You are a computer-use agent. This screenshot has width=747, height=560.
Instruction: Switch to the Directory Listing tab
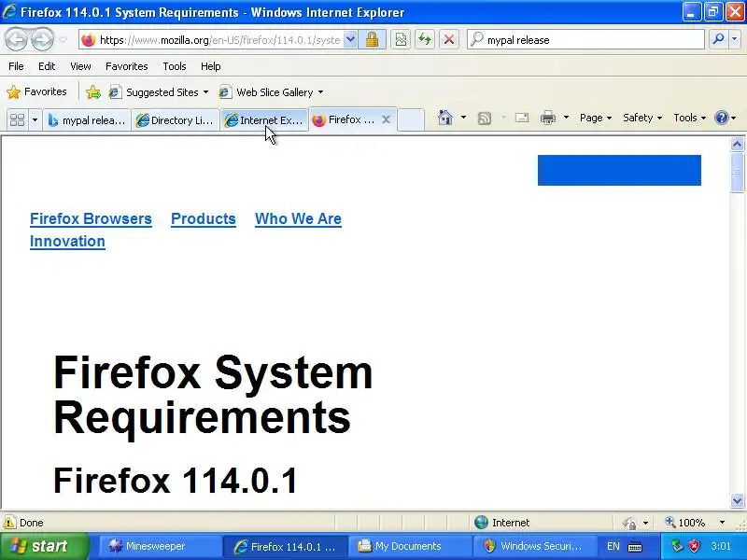[175, 120]
